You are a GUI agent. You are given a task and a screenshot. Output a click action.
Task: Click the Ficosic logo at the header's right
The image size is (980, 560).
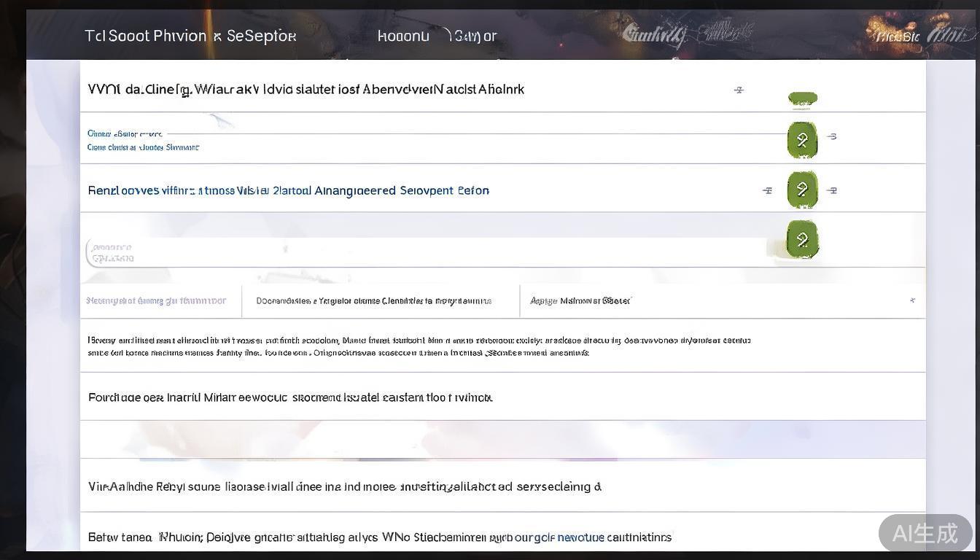(x=898, y=36)
